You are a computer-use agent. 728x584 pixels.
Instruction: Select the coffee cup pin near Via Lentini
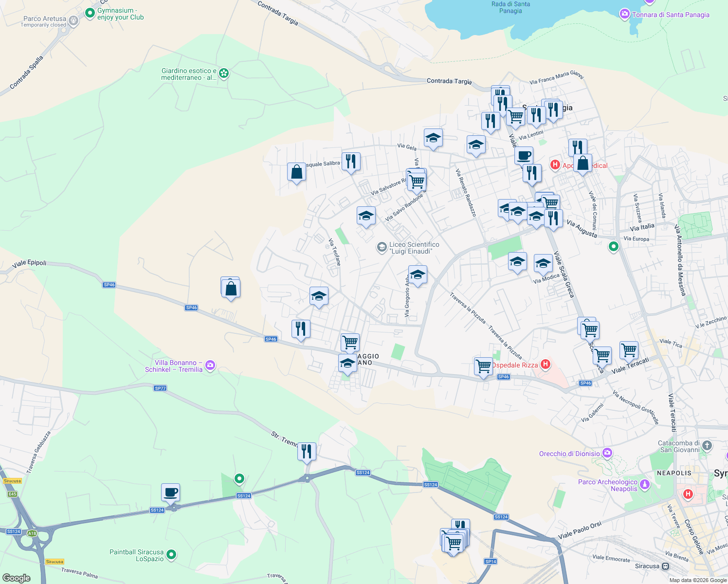(523, 155)
